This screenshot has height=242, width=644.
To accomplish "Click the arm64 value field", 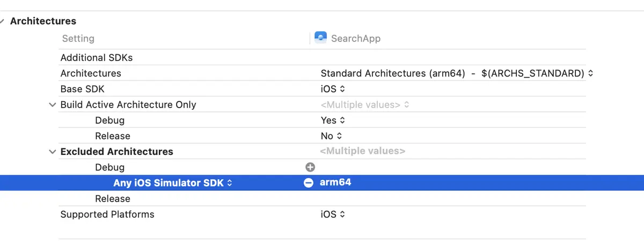I will click(335, 182).
